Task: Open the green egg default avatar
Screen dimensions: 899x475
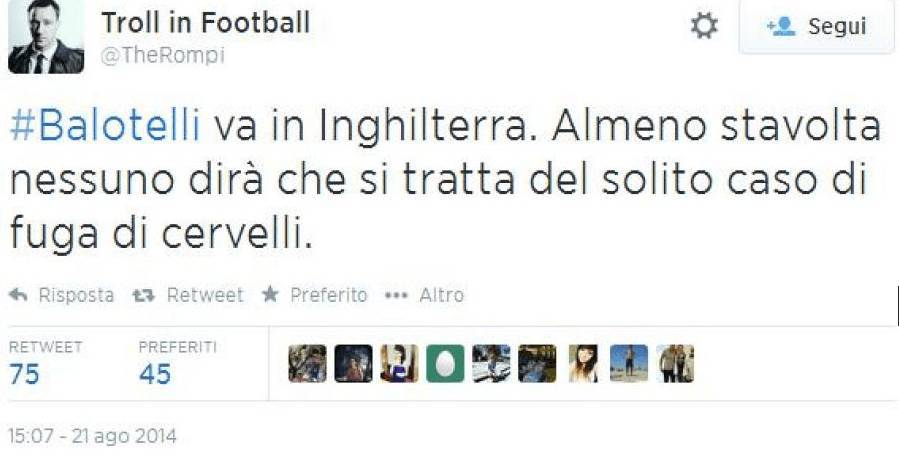Action: pyautogui.click(x=445, y=364)
